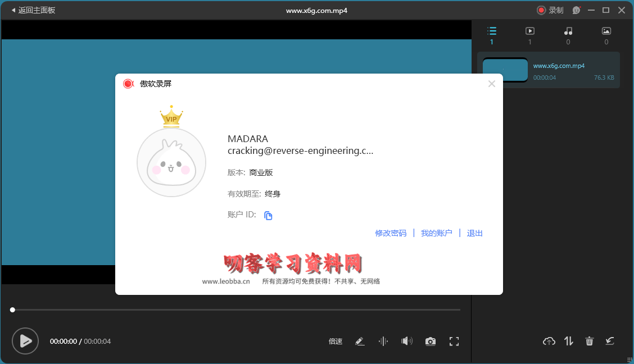Switch to the video files tab

pos(529,35)
